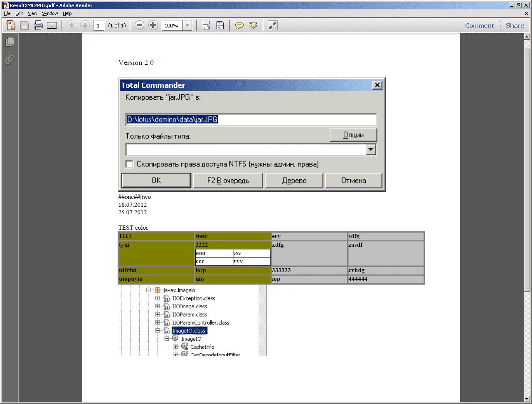The height and width of the screenshot is (404, 532).
Task: Switch to read mode with the arrows icon
Action: tap(272, 25)
